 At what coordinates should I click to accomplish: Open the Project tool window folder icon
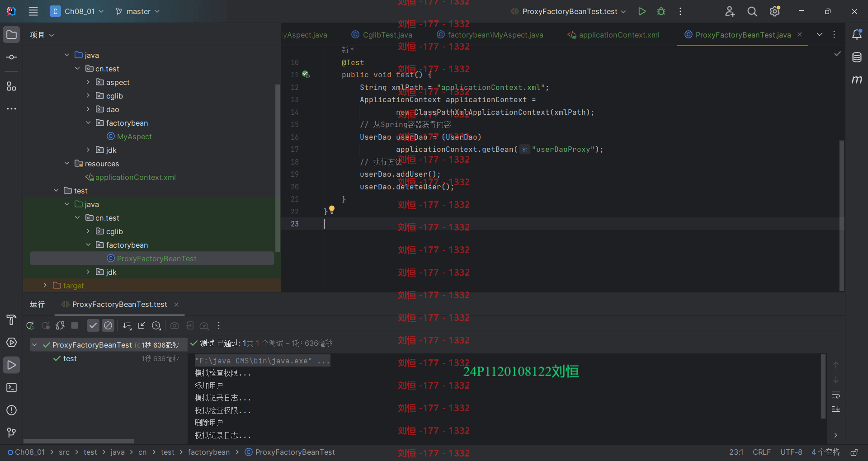12,35
